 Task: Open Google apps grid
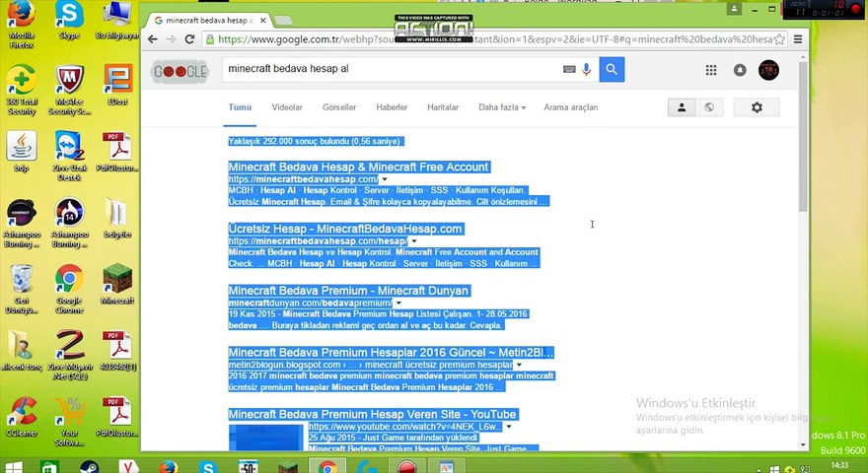[x=711, y=70]
